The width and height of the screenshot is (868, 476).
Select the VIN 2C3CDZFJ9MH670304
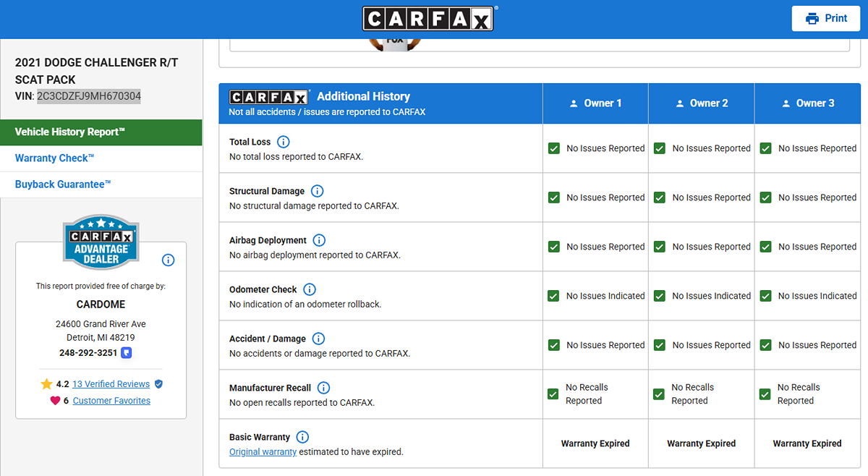[x=89, y=95]
